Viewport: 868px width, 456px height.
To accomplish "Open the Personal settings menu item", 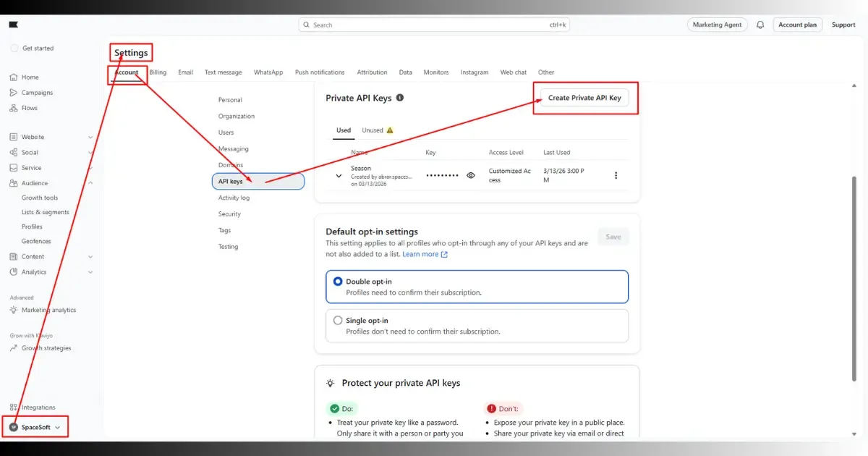I will click(230, 100).
